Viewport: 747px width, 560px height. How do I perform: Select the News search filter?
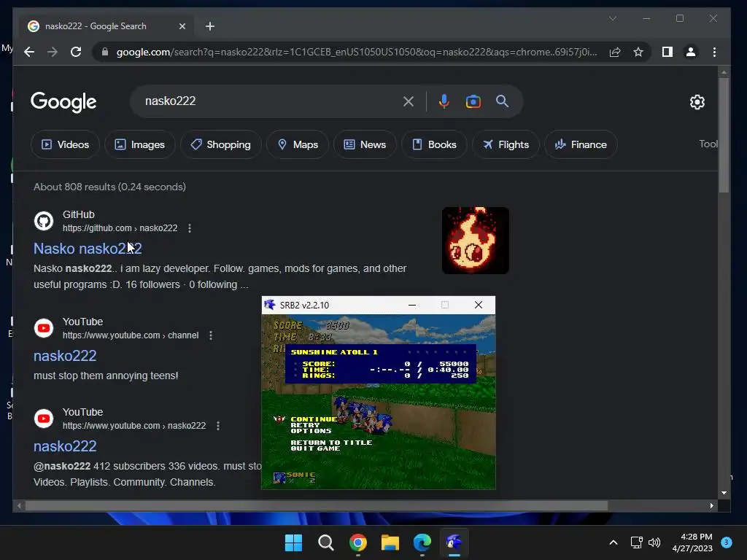(x=365, y=144)
